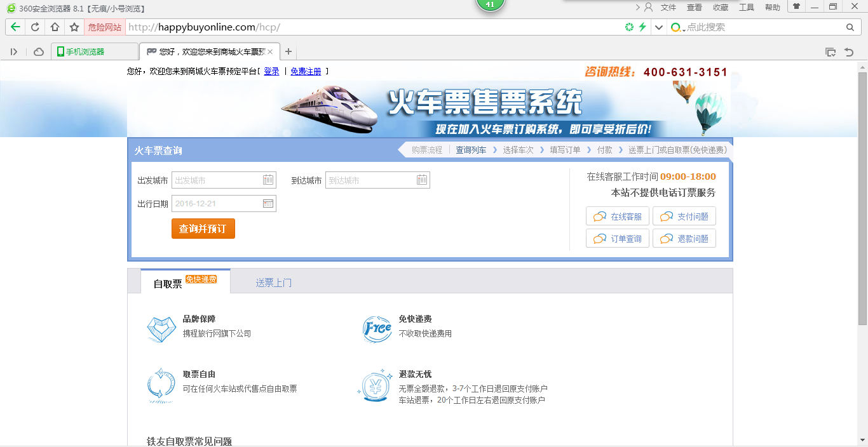
Task: Expand the address bar dropdown arrow
Action: click(659, 27)
